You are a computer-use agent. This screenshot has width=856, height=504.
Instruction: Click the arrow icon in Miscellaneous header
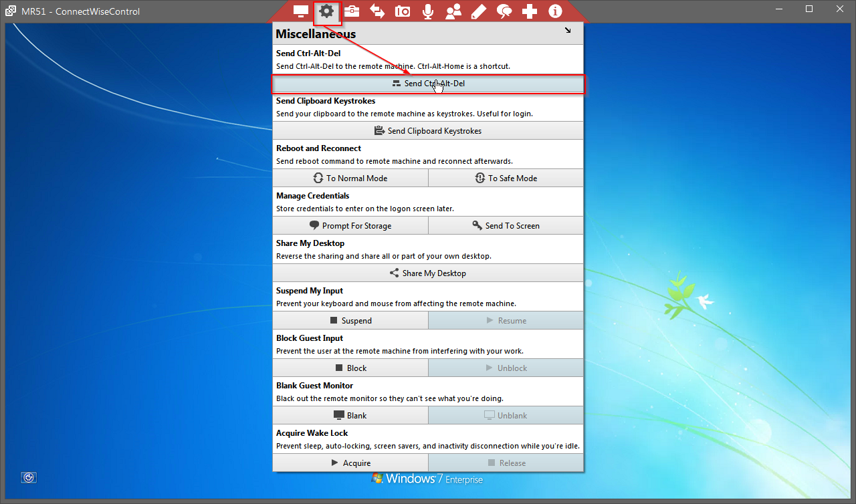click(568, 30)
